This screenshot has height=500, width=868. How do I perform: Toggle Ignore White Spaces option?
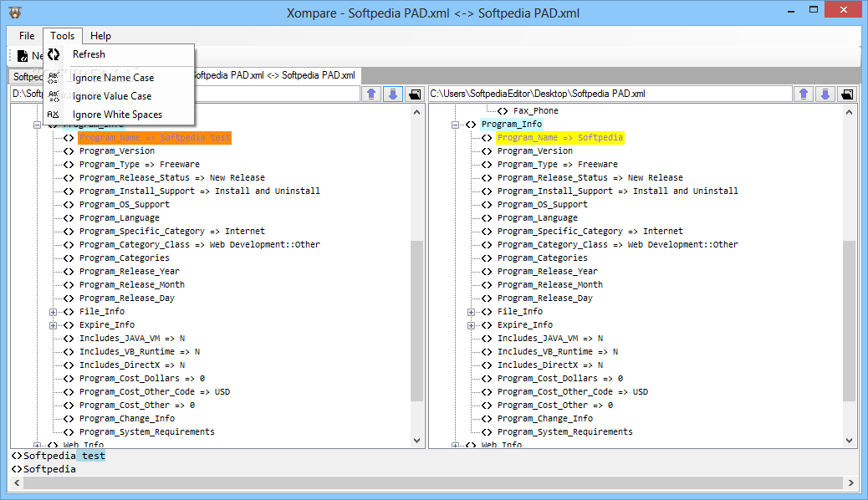coord(119,115)
